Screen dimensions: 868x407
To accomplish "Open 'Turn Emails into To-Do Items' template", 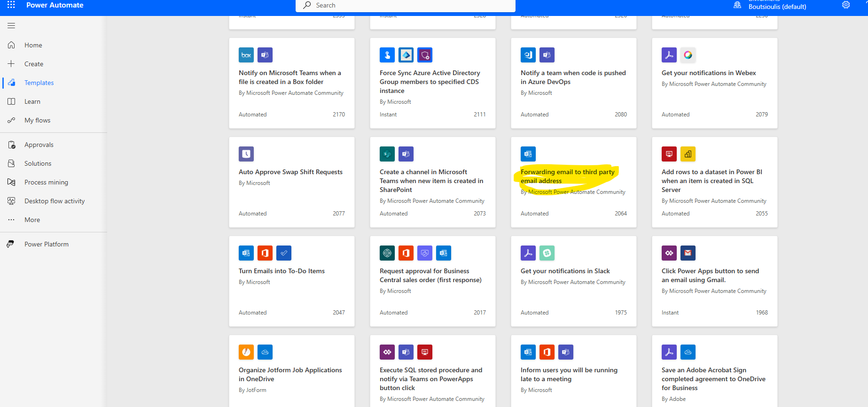I will [x=282, y=271].
